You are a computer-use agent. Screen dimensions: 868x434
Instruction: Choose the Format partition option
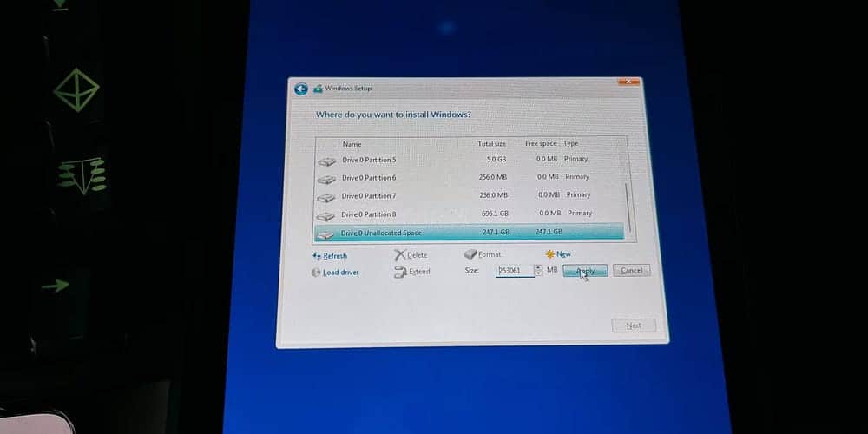(490, 254)
